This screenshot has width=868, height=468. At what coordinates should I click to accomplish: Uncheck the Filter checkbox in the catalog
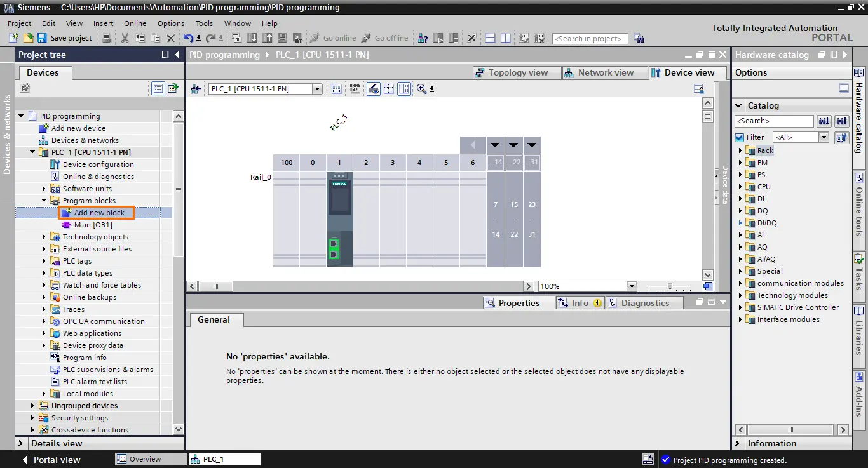pyautogui.click(x=739, y=137)
